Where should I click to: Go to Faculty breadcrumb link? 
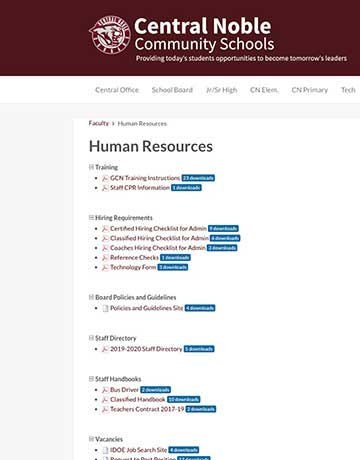pyautogui.click(x=99, y=123)
